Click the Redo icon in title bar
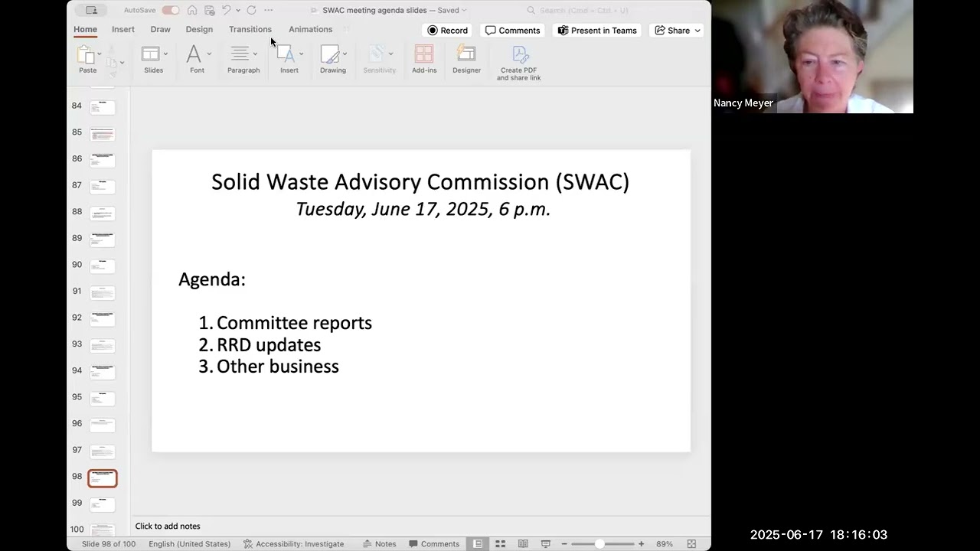980x551 pixels. [251, 10]
